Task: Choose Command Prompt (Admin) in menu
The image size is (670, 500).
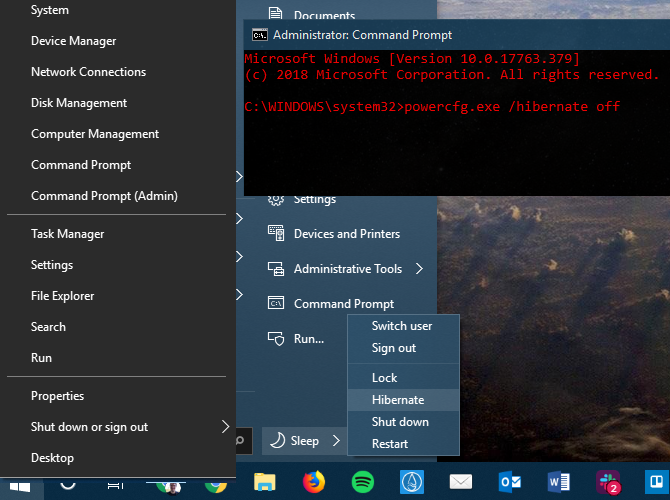Action: pyautogui.click(x=104, y=196)
